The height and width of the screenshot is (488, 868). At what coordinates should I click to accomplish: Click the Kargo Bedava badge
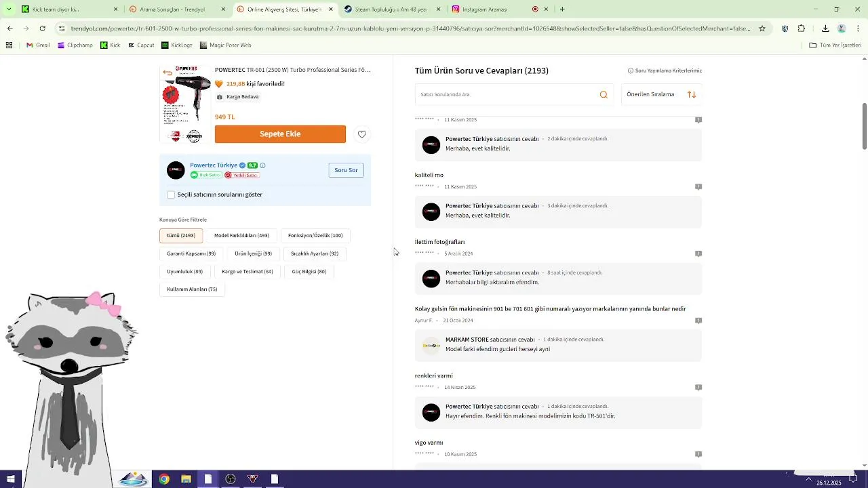238,97
